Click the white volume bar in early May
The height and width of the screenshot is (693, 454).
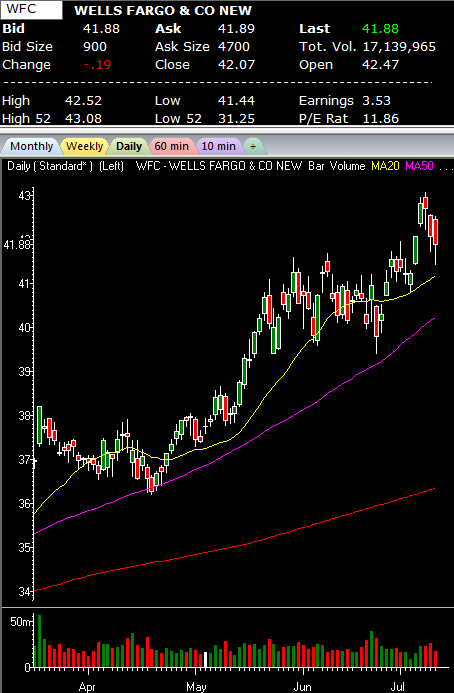coord(205,659)
